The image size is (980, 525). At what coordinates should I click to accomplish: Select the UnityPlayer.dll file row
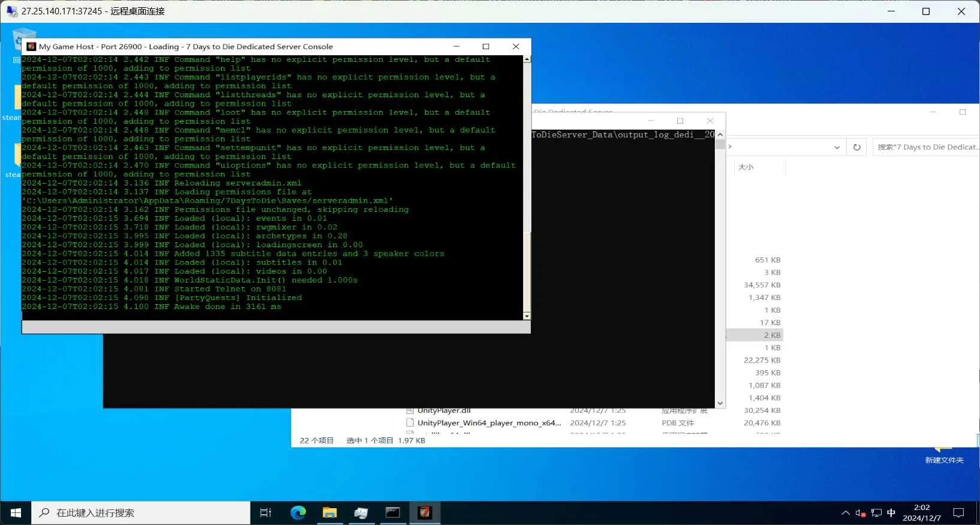(x=444, y=411)
